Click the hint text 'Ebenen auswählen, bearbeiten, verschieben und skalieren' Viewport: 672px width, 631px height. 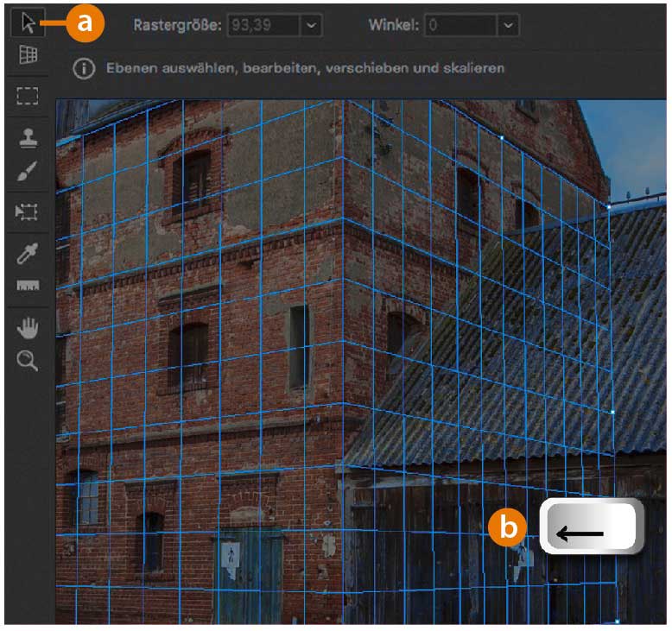click(305, 68)
